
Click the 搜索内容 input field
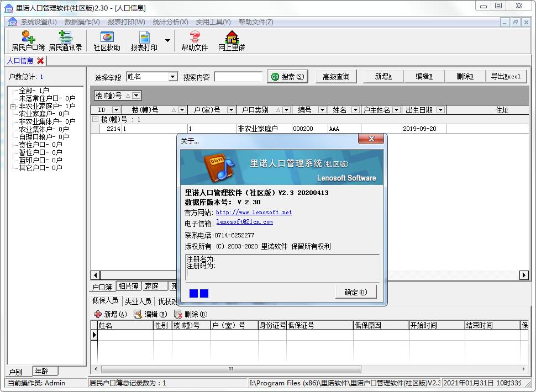pos(238,77)
